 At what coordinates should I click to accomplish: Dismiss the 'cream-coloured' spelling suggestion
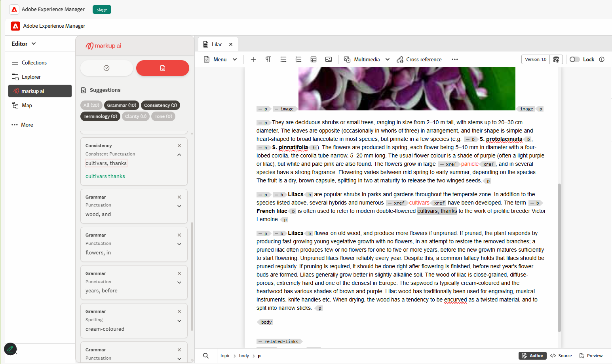(x=179, y=311)
